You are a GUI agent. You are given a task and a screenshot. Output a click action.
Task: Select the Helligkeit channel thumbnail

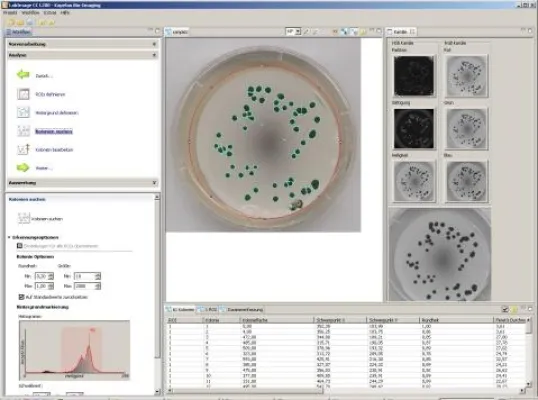[x=414, y=181]
